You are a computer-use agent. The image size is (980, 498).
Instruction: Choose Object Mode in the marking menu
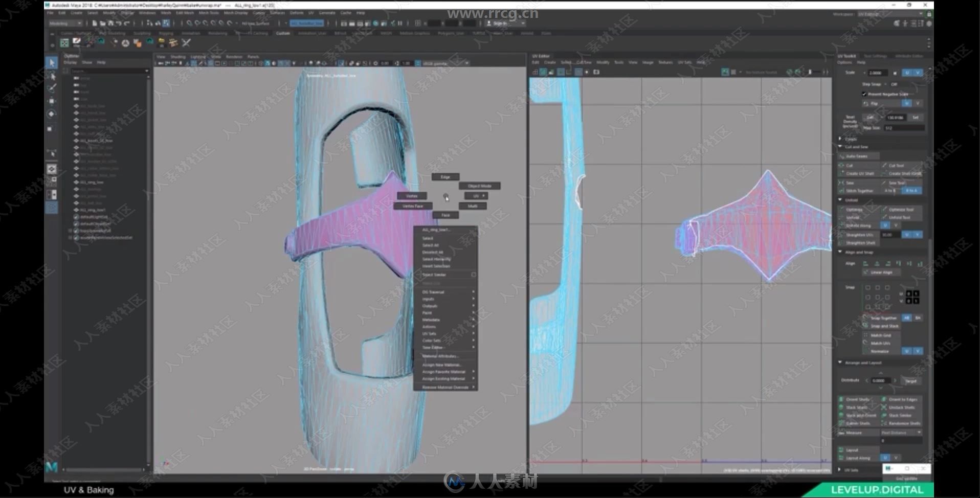479,186
